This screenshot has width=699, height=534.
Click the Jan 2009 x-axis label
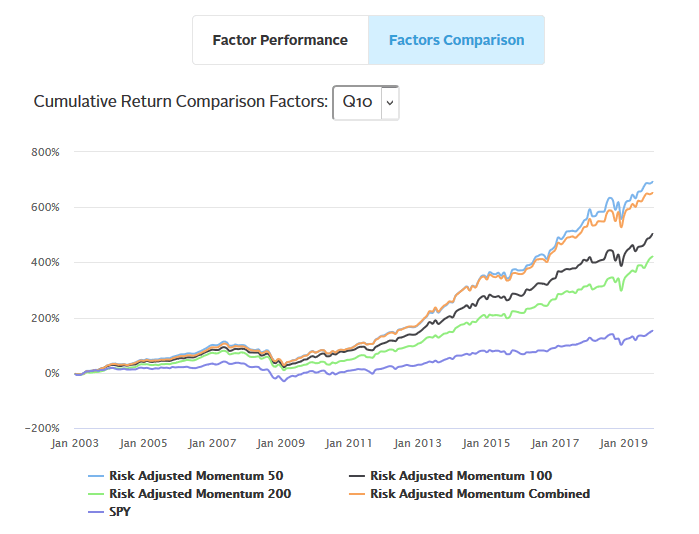279,441
